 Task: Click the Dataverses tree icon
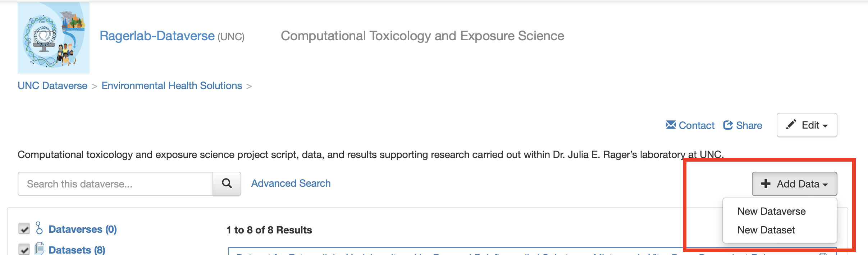(39, 228)
